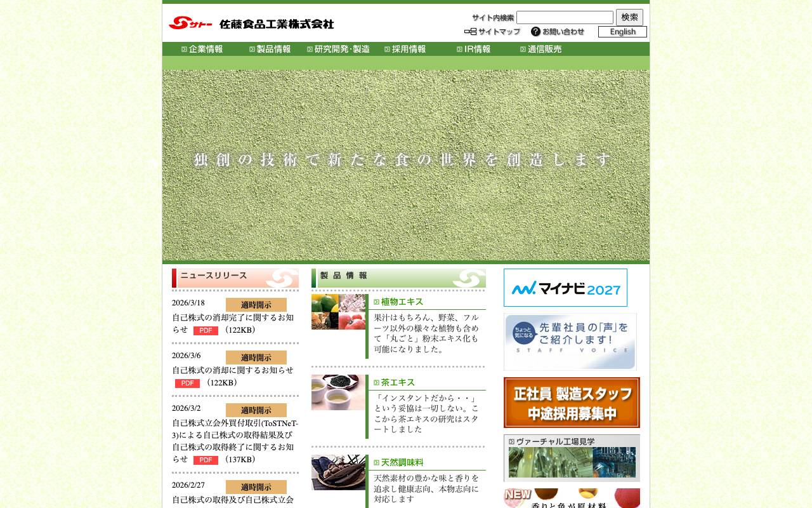Click the question mark icon next to お問い合わせ
The width and height of the screenshot is (812, 508).
click(x=535, y=30)
